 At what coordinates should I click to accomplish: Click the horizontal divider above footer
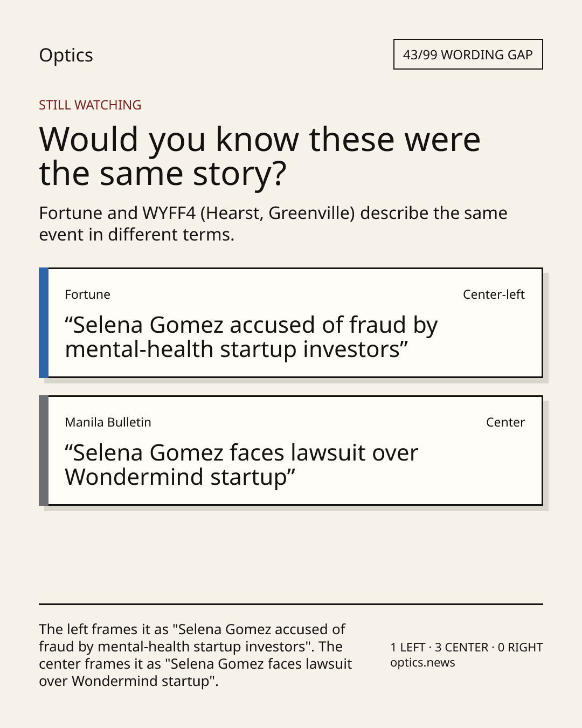(291, 604)
